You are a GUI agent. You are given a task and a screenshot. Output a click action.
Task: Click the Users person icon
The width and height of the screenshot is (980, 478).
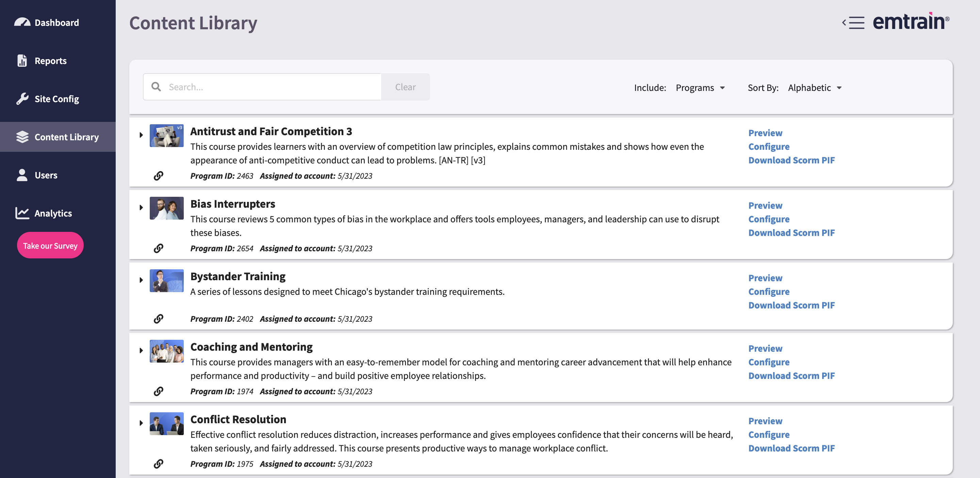[22, 175]
